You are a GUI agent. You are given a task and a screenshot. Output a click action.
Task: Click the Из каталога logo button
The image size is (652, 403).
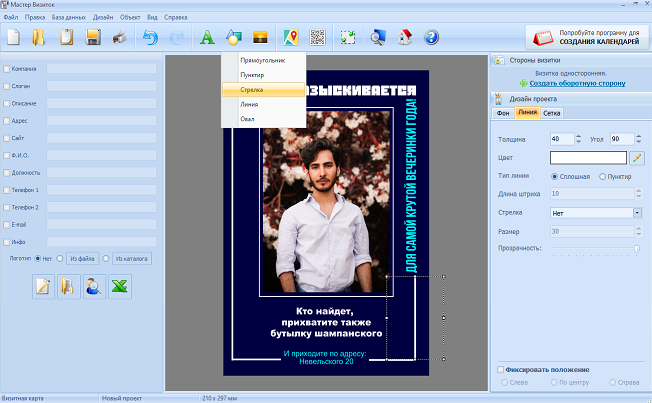click(x=131, y=259)
